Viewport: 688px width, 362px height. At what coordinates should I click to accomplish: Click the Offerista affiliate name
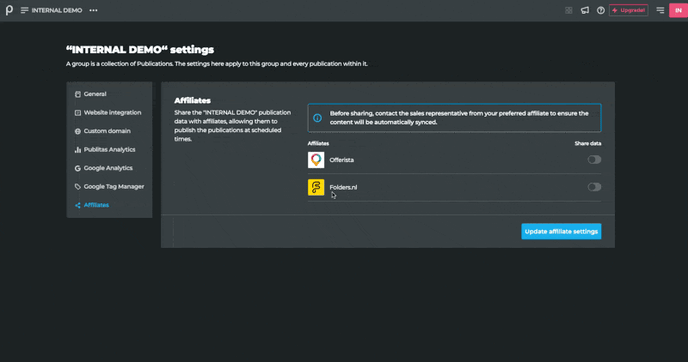pyautogui.click(x=341, y=160)
